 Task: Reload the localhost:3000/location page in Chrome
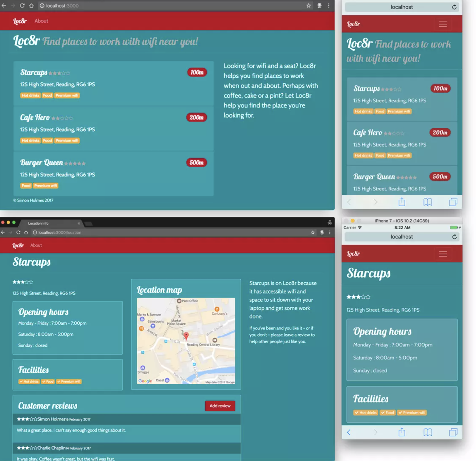(18, 232)
